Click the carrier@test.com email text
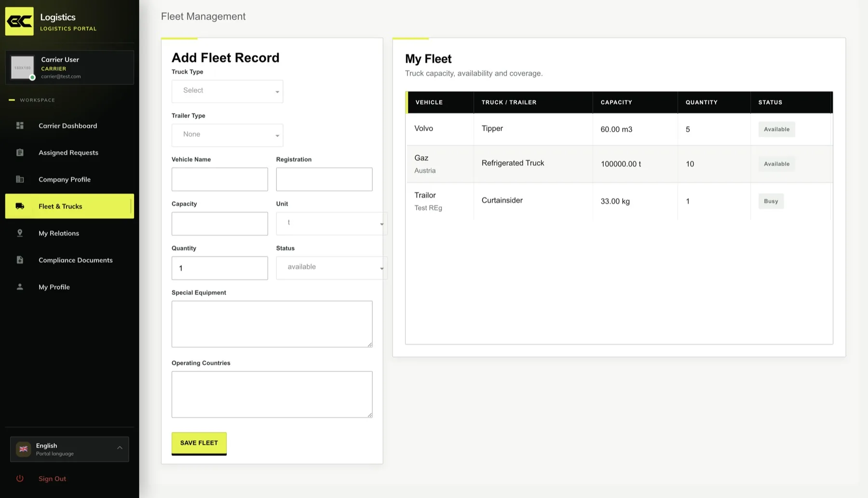Screen dimensions: 868x498 (x=61, y=76)
